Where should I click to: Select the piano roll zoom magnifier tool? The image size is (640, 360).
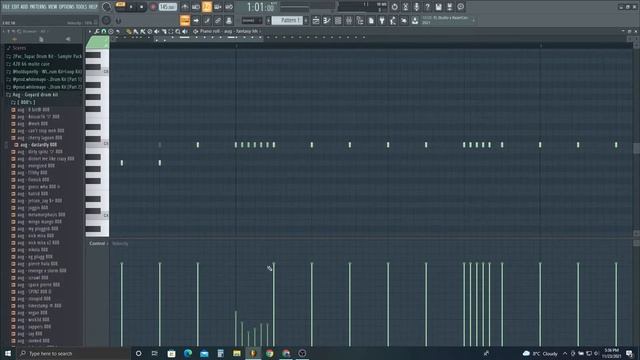point(178,31)
